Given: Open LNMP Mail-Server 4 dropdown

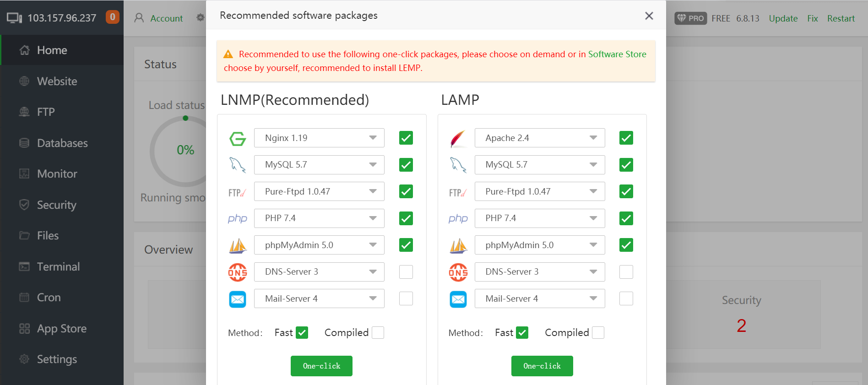Looking at the screenshot, I should [319, 298].
